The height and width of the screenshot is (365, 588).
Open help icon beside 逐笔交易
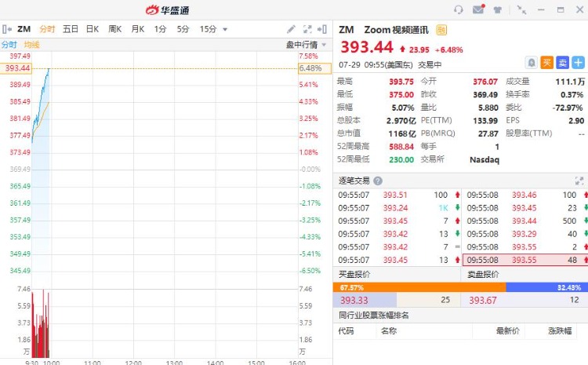click(x=378, y=181)
